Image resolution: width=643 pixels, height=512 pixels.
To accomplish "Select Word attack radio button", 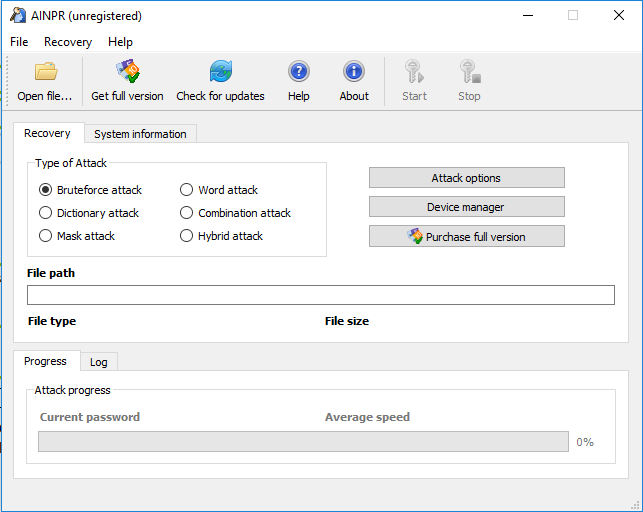I will click(187, 190).
